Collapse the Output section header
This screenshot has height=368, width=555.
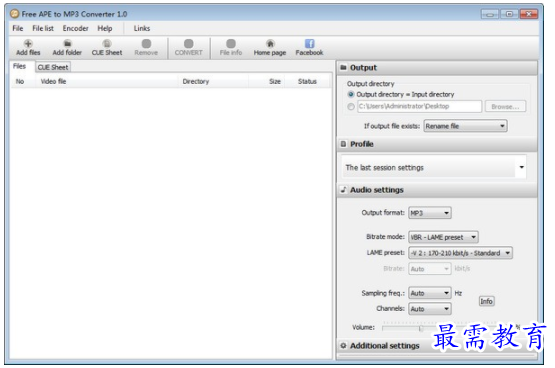pyautogui.click(x=437, y=67)
